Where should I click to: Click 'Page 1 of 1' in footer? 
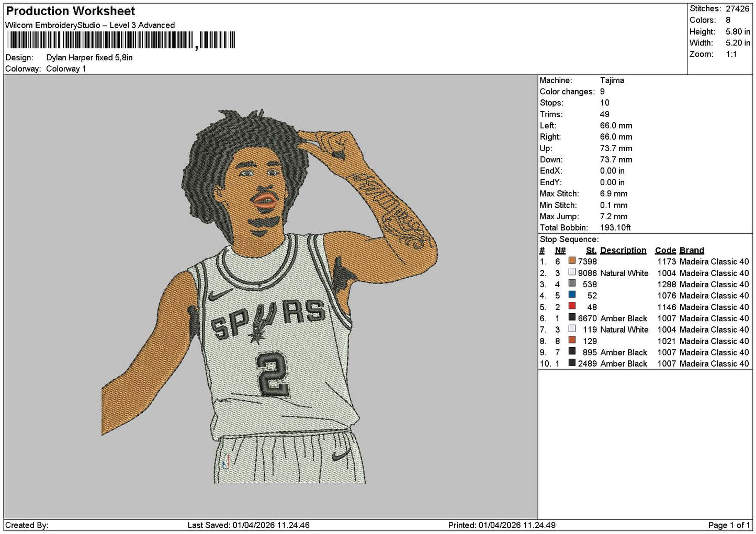pyautogui.click(x=729, y=525)
